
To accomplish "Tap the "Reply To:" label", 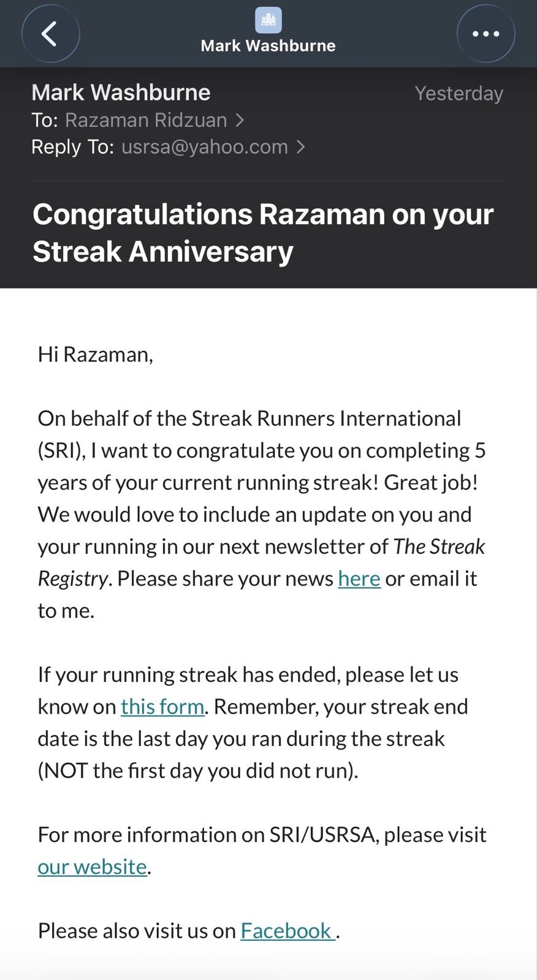I will (x=72, y=147).
